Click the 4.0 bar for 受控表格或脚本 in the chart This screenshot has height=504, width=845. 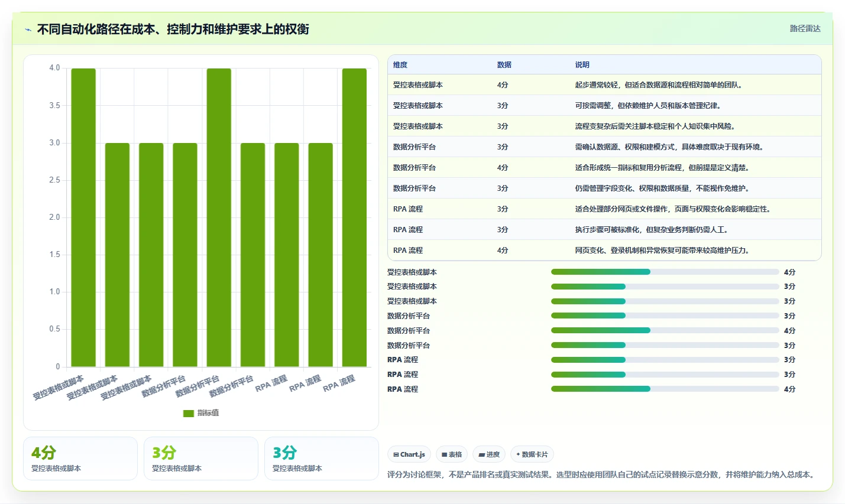pos(83,217)
